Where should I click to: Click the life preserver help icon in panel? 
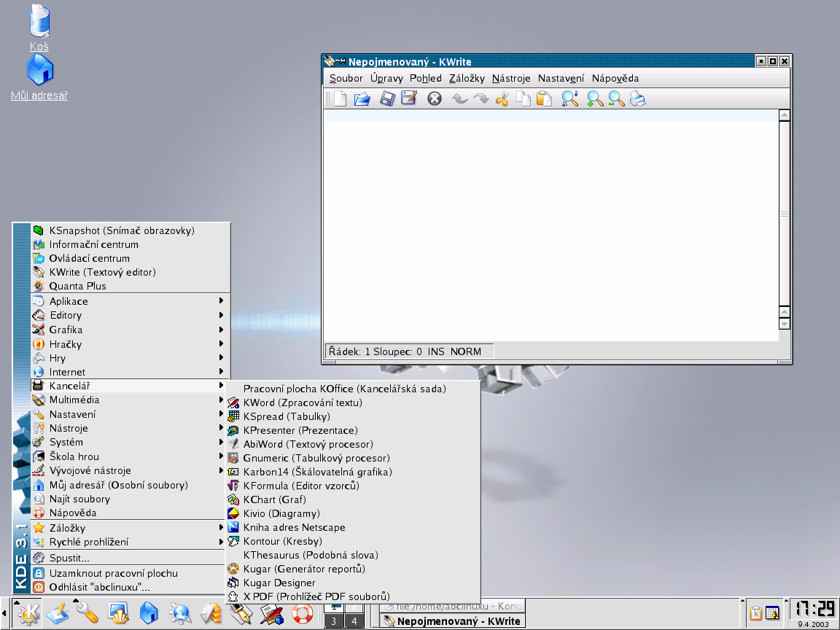click(x=303, y=614)
